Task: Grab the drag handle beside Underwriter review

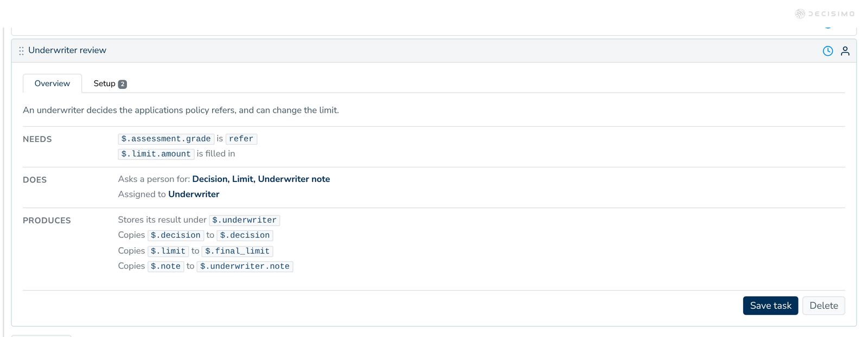Action: 21,51
